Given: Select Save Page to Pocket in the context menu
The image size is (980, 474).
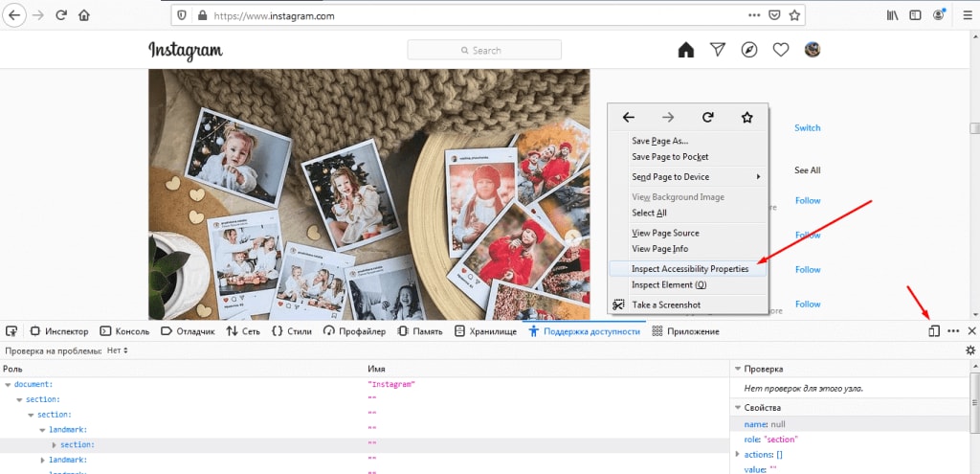Looking at the screenshot, I should (688, 156).
